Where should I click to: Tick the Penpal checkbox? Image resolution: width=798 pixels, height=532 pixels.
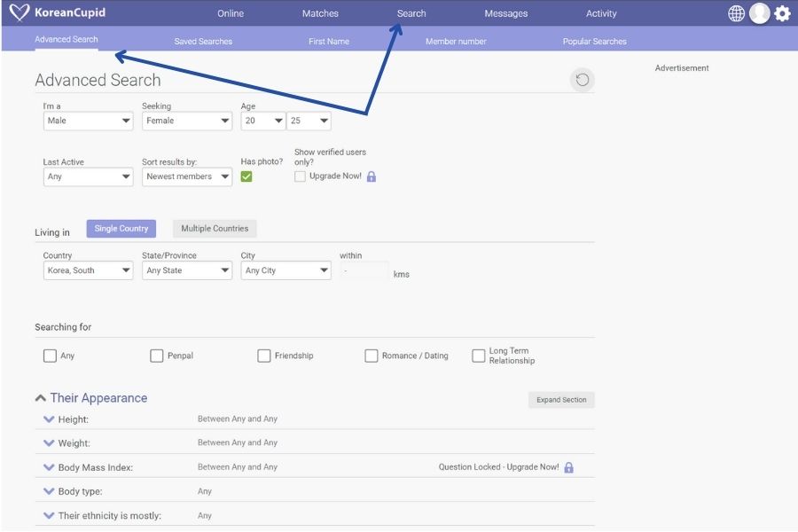click(157, 356)
